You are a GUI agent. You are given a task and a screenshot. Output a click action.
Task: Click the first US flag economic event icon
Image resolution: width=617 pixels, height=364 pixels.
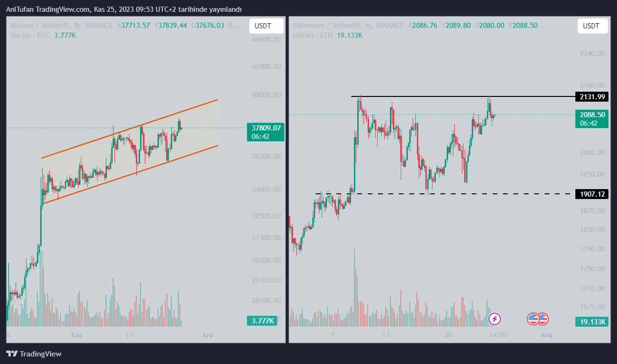tap(533, 319)
